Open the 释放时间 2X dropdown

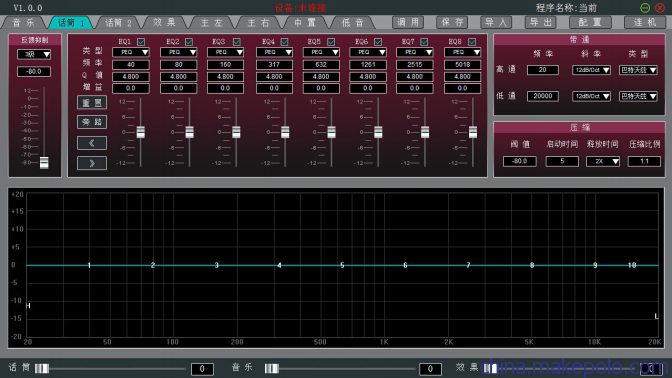(603, 162)
